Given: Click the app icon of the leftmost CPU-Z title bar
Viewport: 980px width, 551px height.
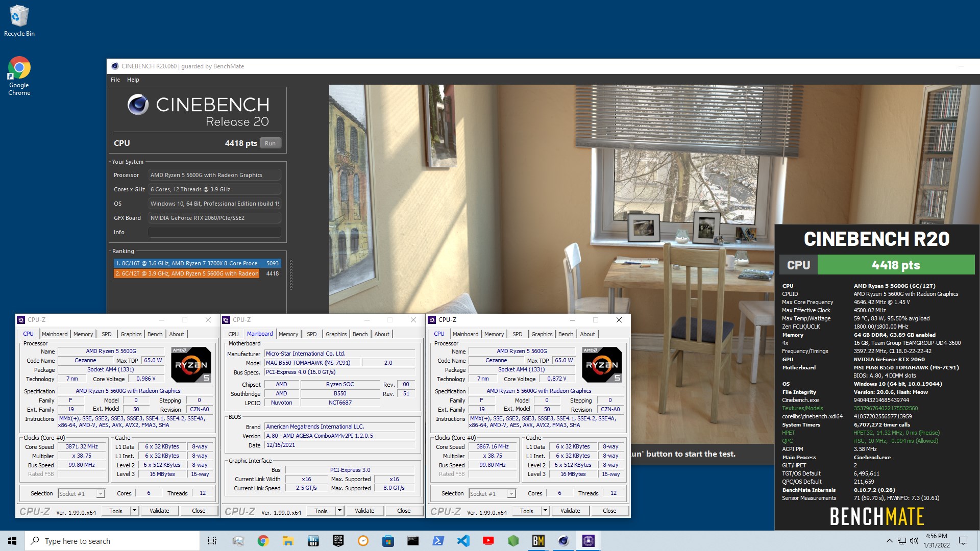Looking at the screenshot, I should [x=21, y=320].
